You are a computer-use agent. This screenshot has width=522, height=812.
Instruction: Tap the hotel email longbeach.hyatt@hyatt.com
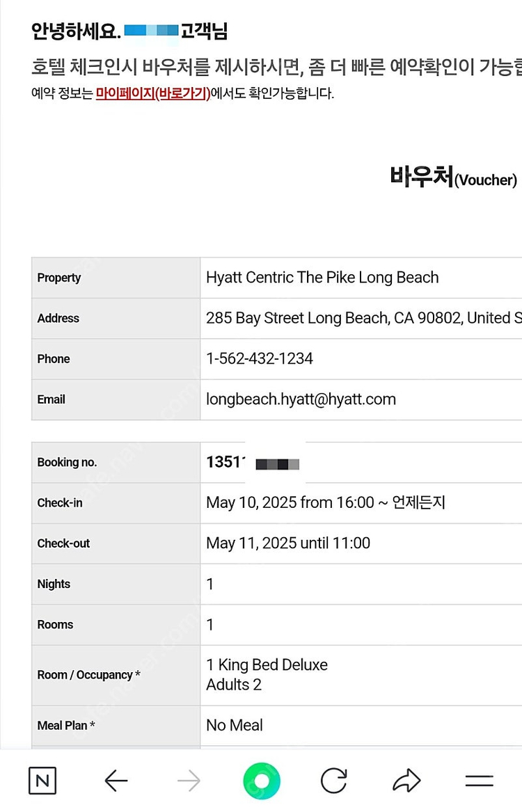pos(301,399)
